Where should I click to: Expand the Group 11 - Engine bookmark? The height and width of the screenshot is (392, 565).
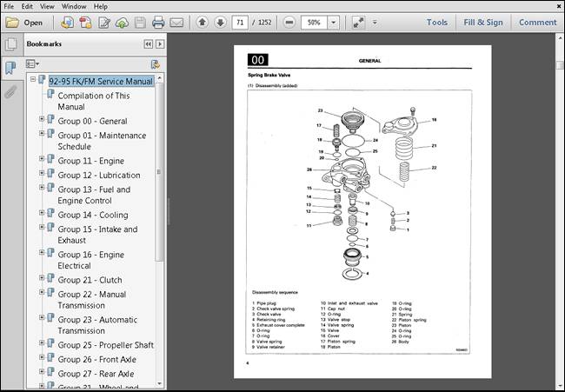click(42, 158)
